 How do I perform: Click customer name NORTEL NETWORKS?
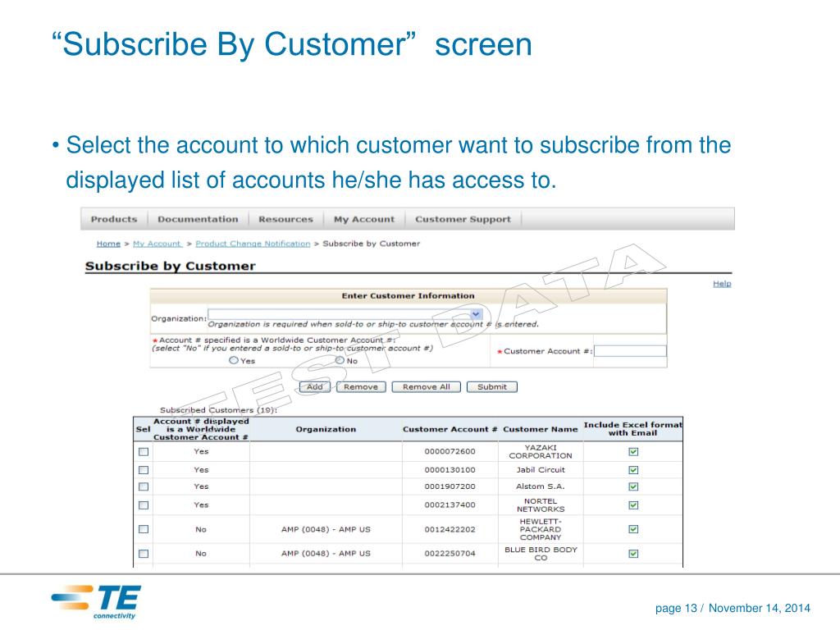point(541,505)
